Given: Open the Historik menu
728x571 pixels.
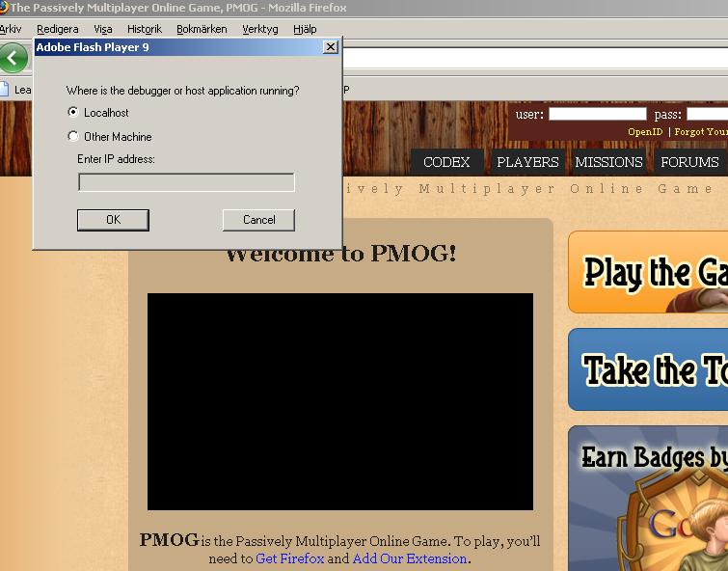Looking at the screenshot, I should click(145, 29).
